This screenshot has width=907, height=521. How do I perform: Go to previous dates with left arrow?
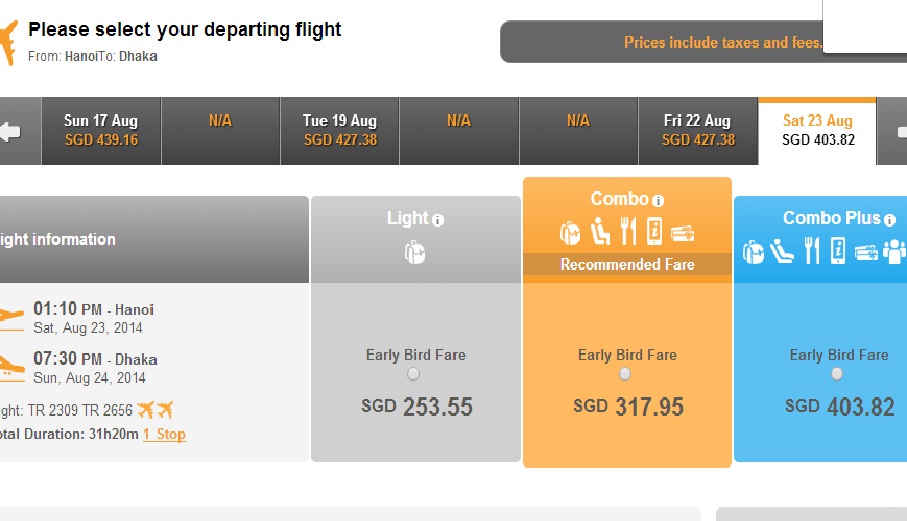click(10, 131)
